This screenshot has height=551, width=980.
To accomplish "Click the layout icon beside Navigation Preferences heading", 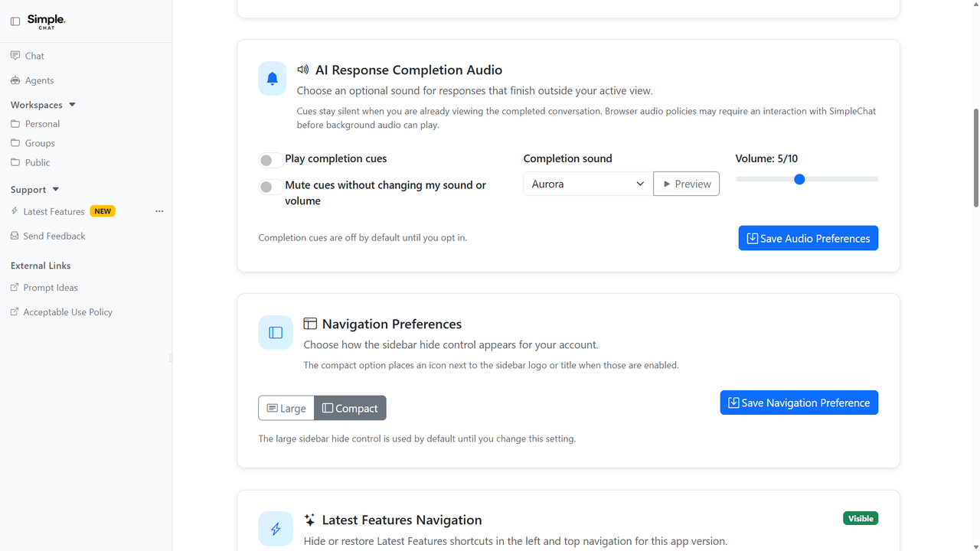I will point(310,324).
